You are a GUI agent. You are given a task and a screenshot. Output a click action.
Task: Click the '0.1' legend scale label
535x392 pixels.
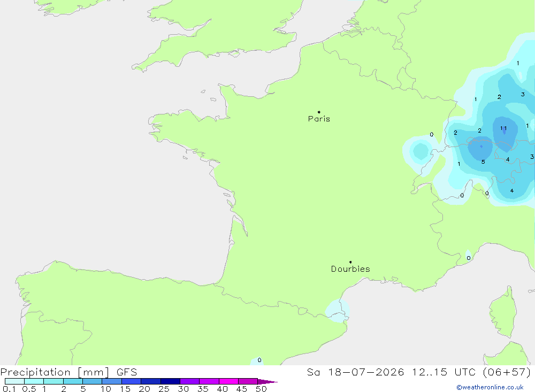9,389
